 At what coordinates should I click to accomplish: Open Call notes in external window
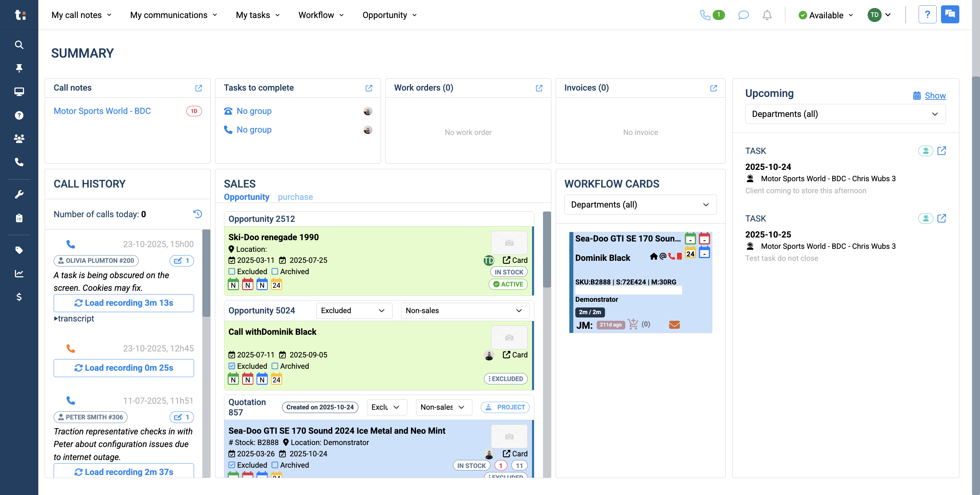pos(199,88)
